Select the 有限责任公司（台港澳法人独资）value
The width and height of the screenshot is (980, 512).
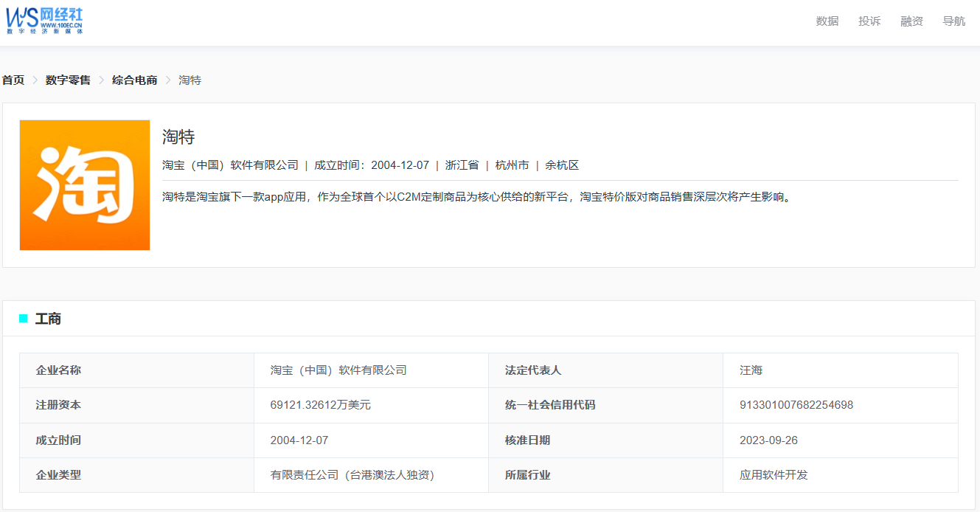tap(352, 475)
